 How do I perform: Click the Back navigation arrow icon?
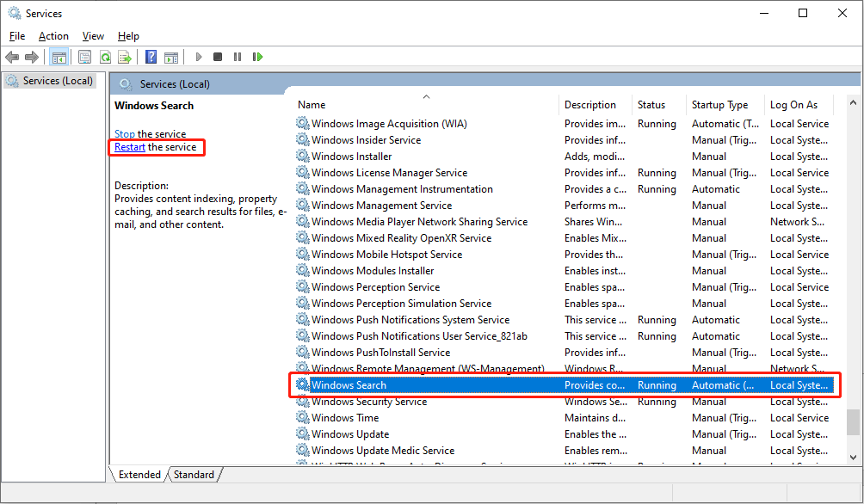click(x=12, y=57)
